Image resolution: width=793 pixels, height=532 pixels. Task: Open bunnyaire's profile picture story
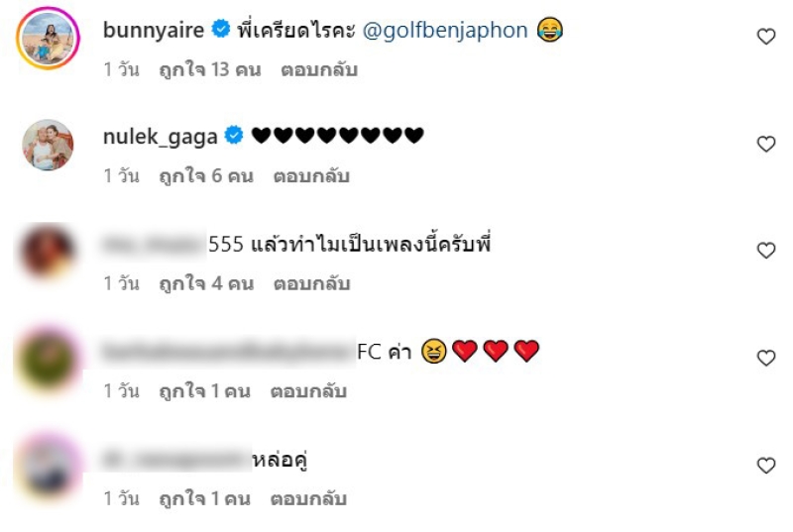point(48,38)
